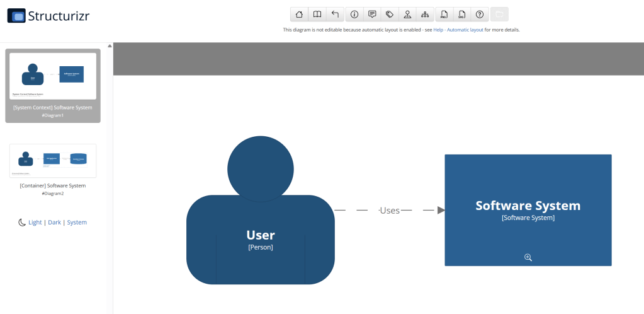
Task: Open the diagram info icon
Action: coord(354,15)
